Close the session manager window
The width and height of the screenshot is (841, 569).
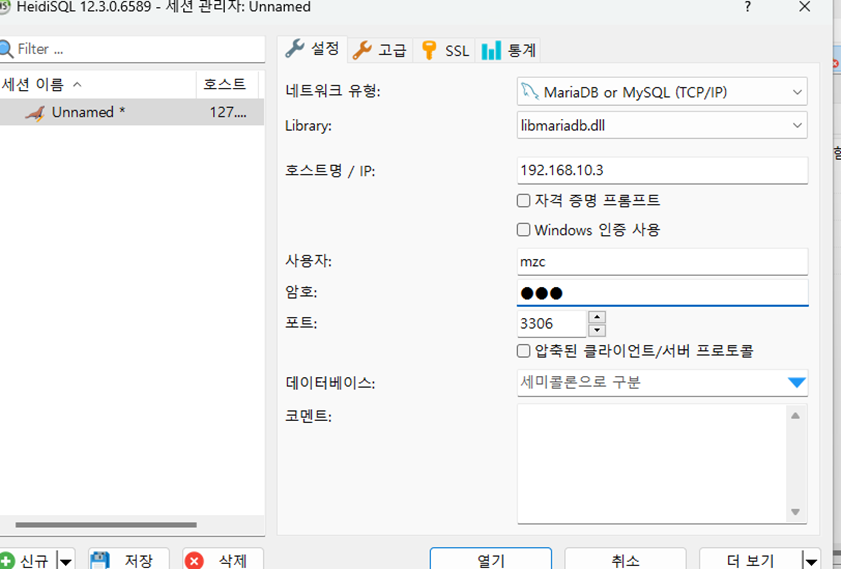pos(805,7)
